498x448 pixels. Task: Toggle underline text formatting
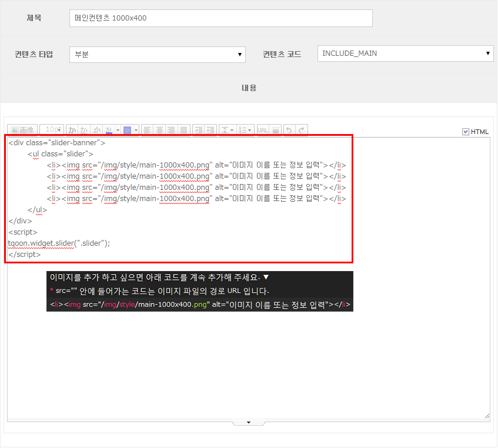coord(84,130)
